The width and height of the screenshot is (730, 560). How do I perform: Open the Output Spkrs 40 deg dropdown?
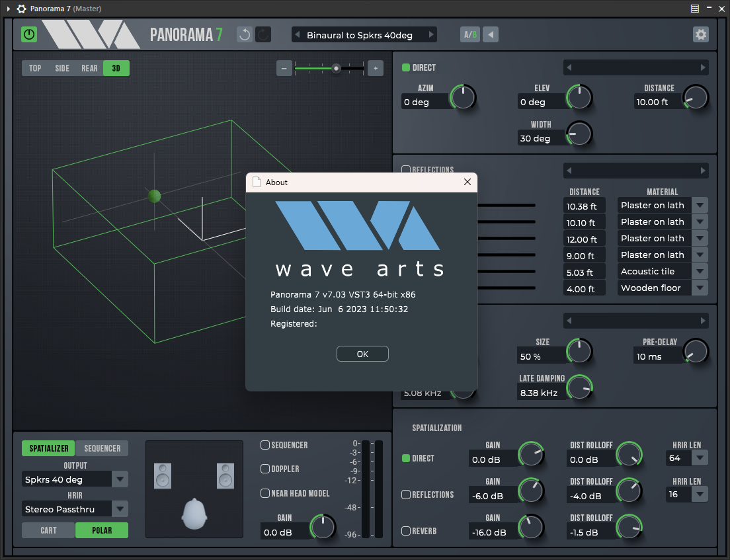tap(120, 479)
